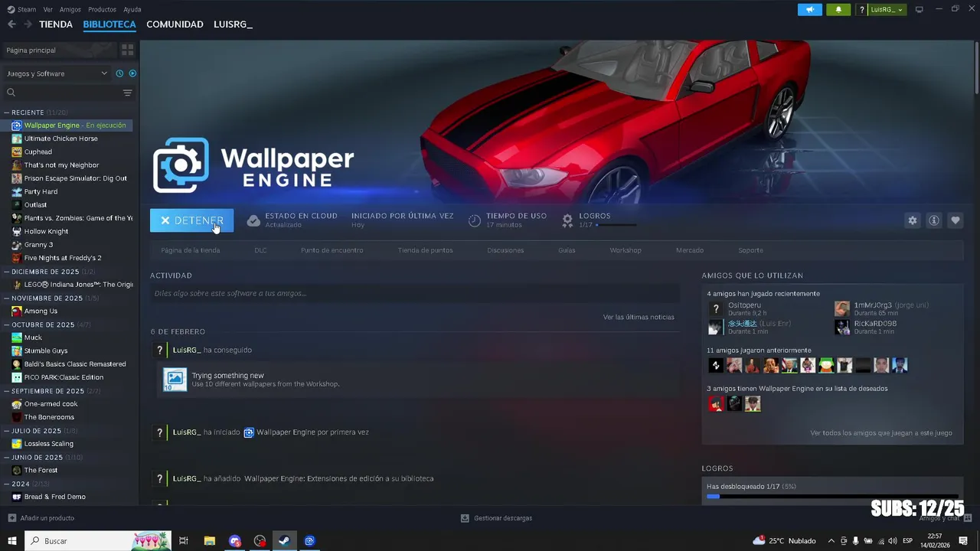Collapse the RECIENTE section
This screenshot has width=980, height=551.
(x=7, y=112)
